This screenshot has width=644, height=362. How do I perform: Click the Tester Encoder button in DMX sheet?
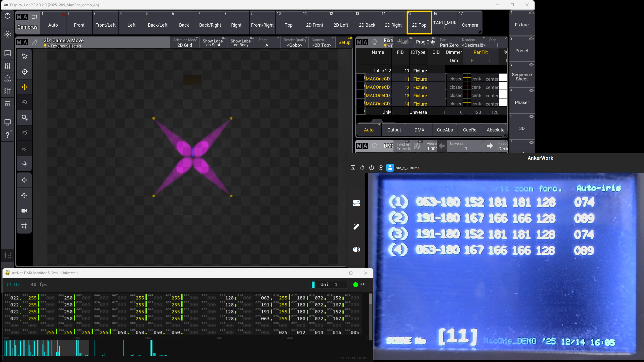tap(403, 146)
